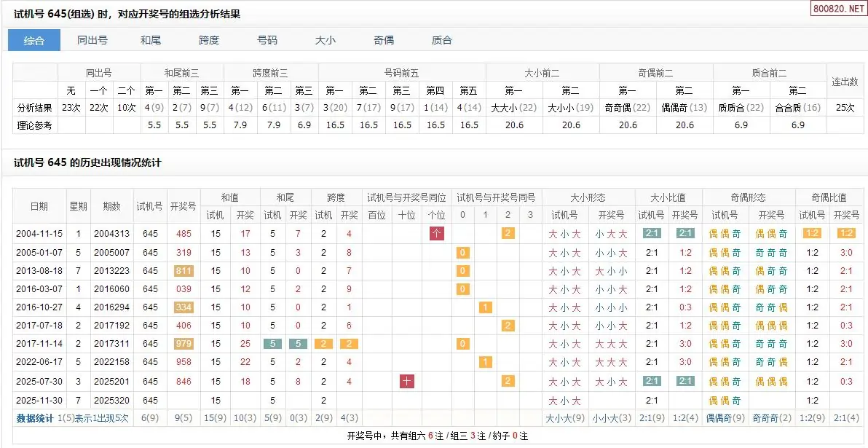Click orange 2 badge in 2017-07-18 row
This screenshot has height=448, width=868.
pos(508,326)
